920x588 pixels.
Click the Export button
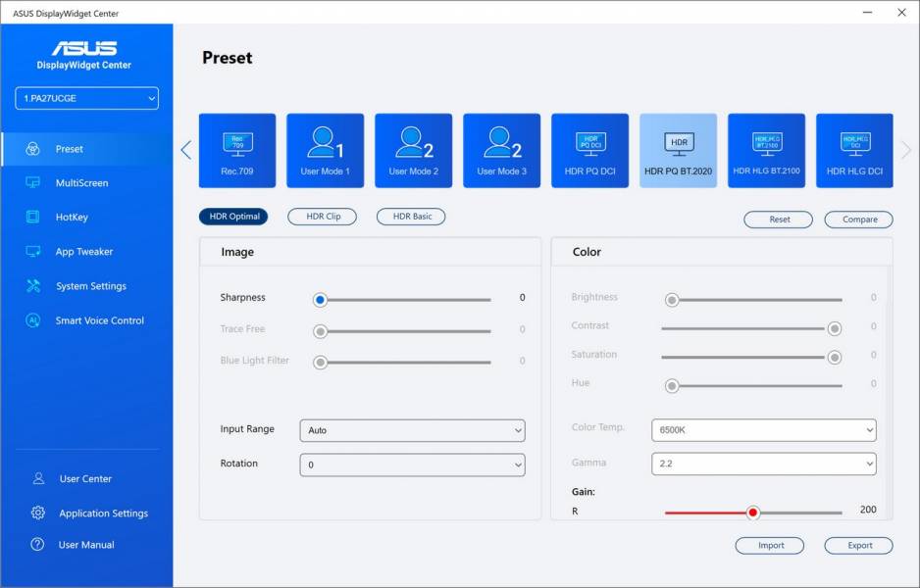(x=858, y=546)
